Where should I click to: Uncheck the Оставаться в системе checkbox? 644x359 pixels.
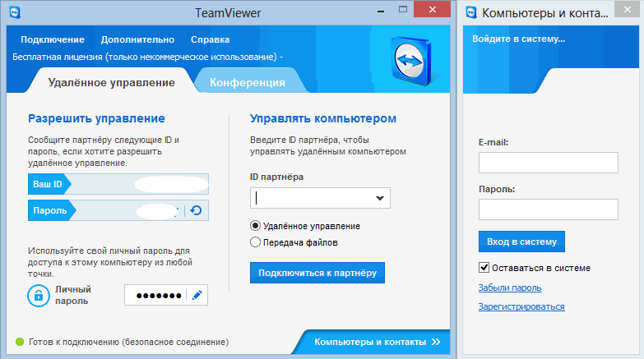click(x=484, y=268)
